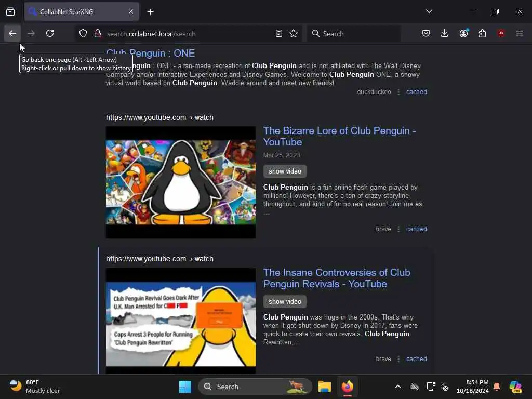Open the extensions puzzle icon

[482, 33]
